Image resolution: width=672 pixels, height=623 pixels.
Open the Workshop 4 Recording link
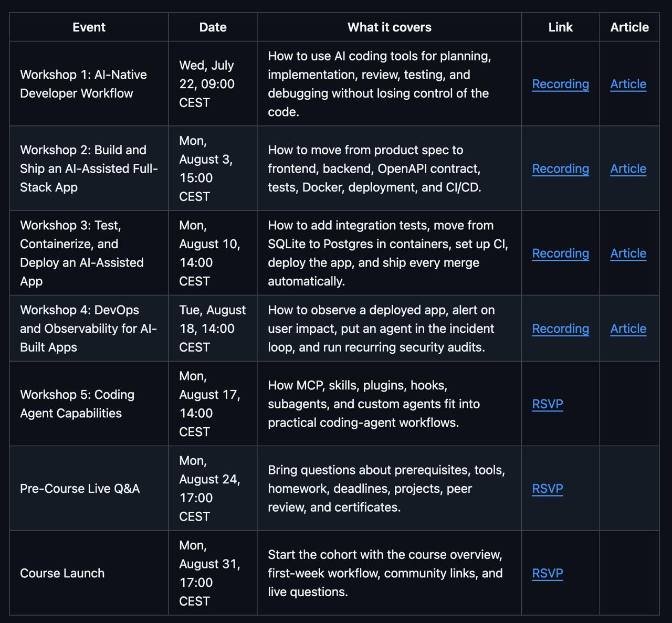coord(560,329)
